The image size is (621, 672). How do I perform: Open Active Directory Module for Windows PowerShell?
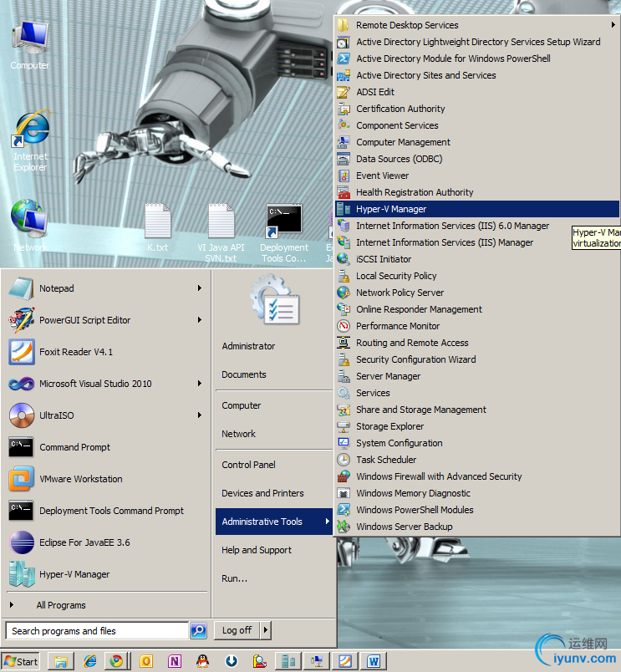tap(477, 59)
